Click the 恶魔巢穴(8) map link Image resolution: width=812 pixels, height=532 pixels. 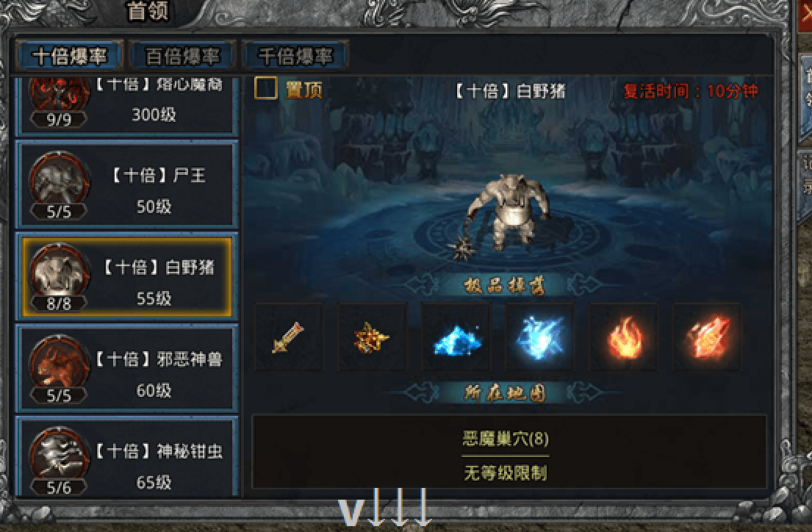(x=505, y=439)
